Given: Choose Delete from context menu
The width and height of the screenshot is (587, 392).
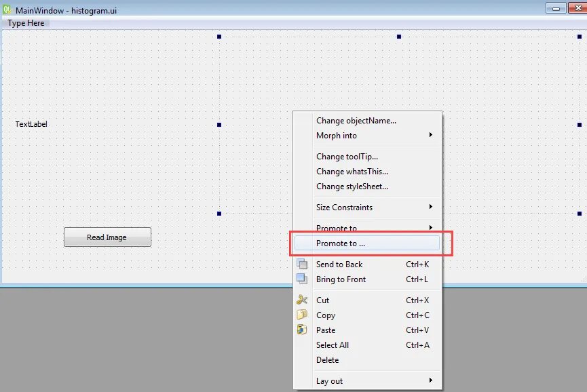Looking at the screenshot, I should pos(367,360).
